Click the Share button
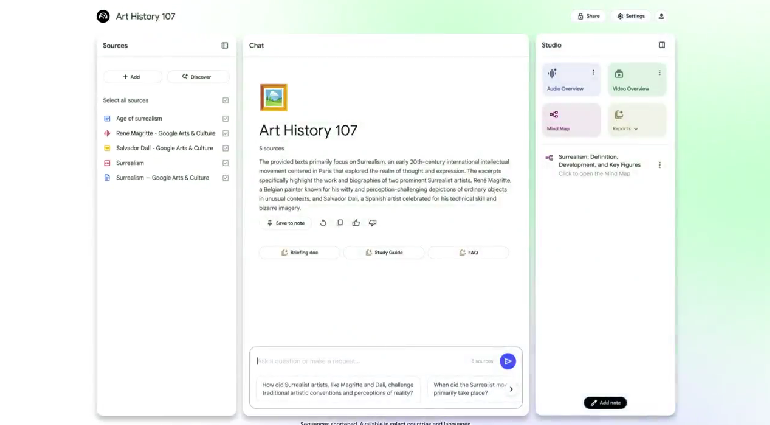The height and width of the screenshot is (425, 770). [x=588, y=16]
